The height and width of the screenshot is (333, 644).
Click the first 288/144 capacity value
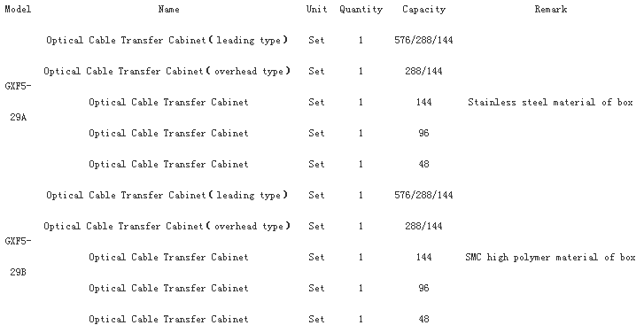tap(423, 71)
